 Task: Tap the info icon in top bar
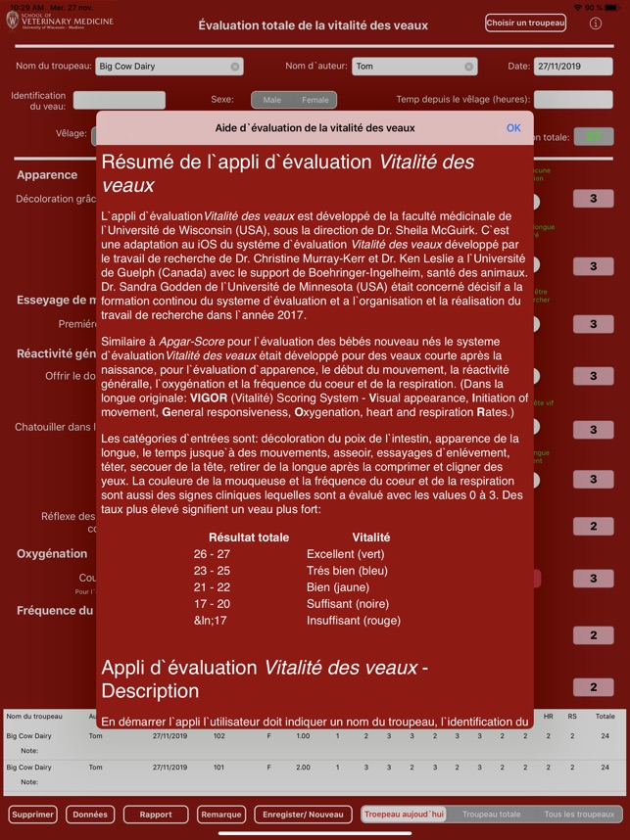pos(595,23)
